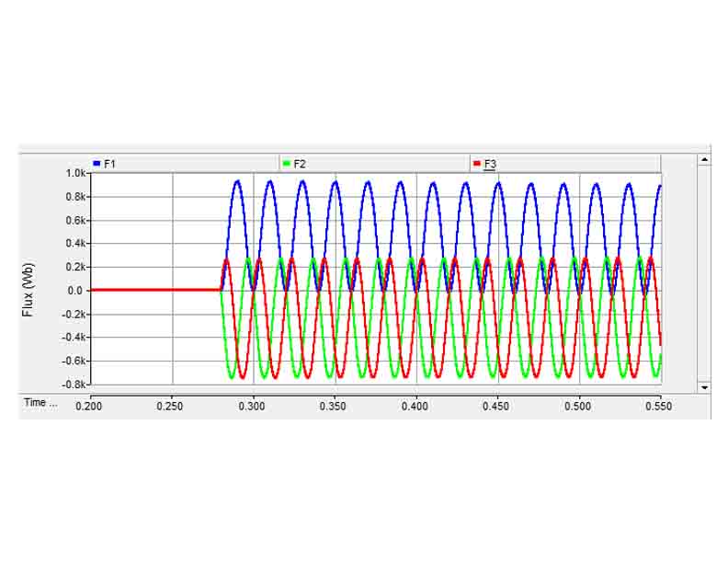Click the vertical scrollbar down arrow

click(x=704, y=387)
